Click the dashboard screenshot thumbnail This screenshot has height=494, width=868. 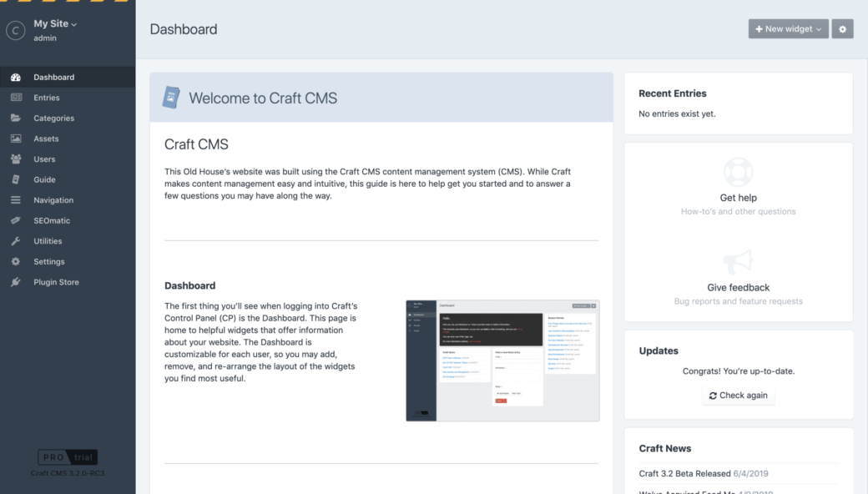[x=502, y=360]
